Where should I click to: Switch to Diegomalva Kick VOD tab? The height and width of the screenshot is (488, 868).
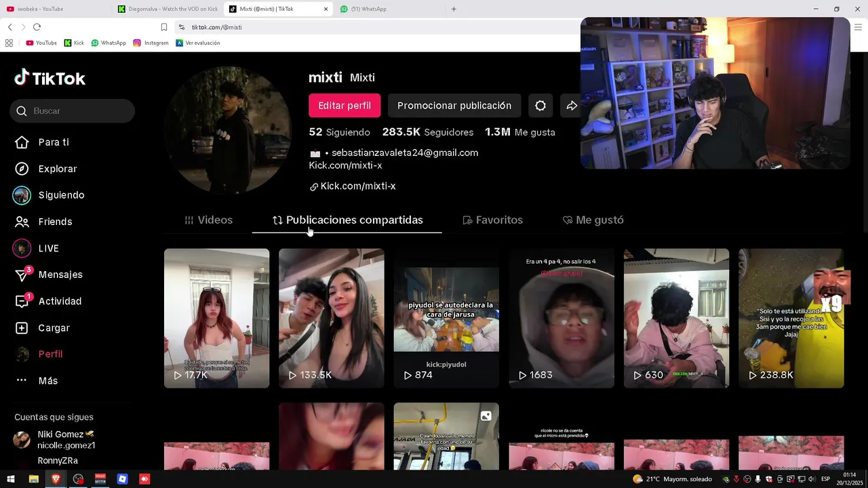point(167,9)
